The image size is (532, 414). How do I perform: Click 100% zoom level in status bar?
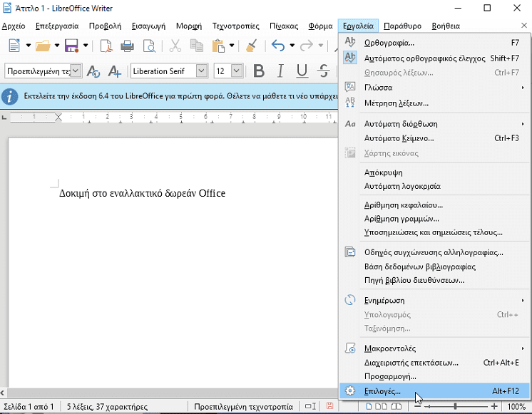pyautogui.click(x=516, y=406)
